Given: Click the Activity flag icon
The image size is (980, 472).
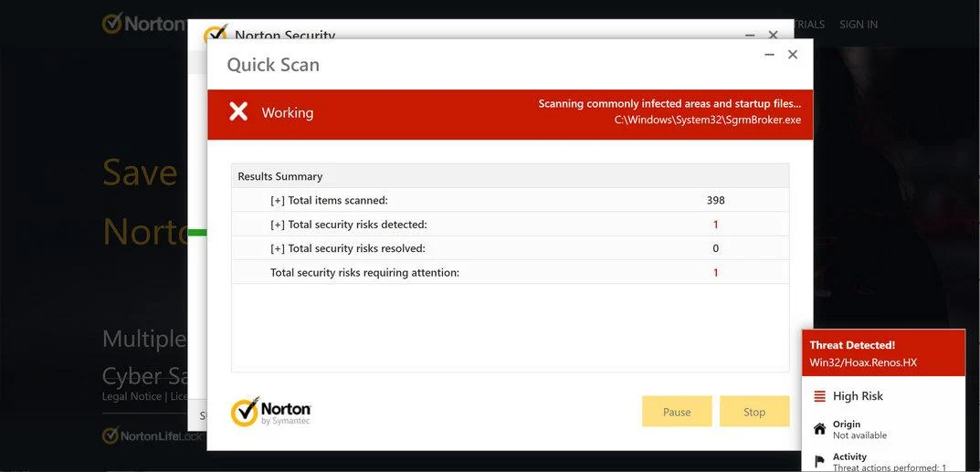Looking at the screenshot, I should coord(819,461).
